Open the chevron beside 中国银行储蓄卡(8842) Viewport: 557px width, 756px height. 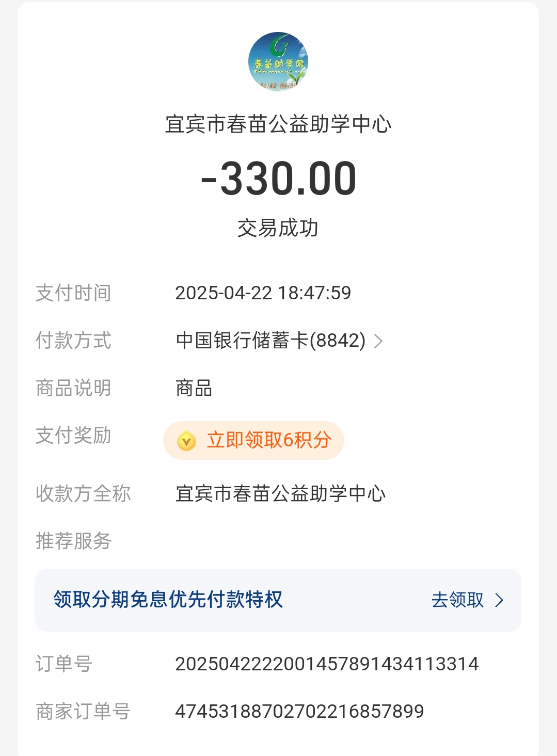coord(378,341)
